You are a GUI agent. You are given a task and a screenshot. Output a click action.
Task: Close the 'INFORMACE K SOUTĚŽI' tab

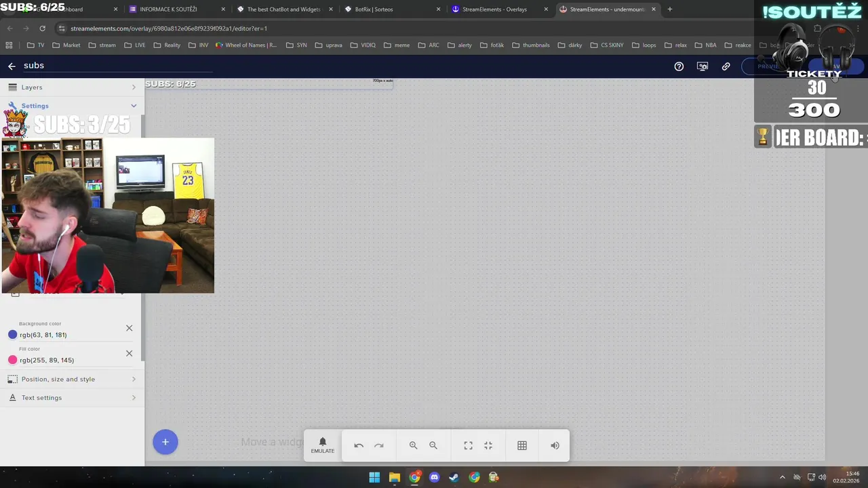223,9
